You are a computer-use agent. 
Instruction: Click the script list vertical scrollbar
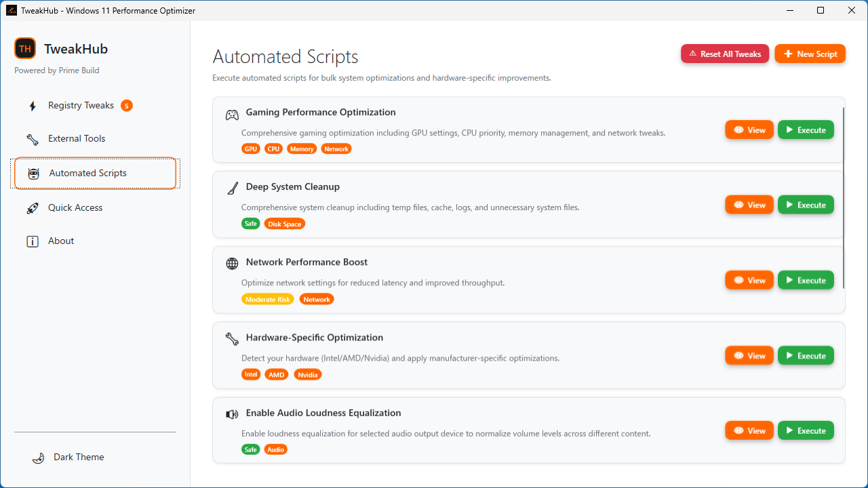844,197
